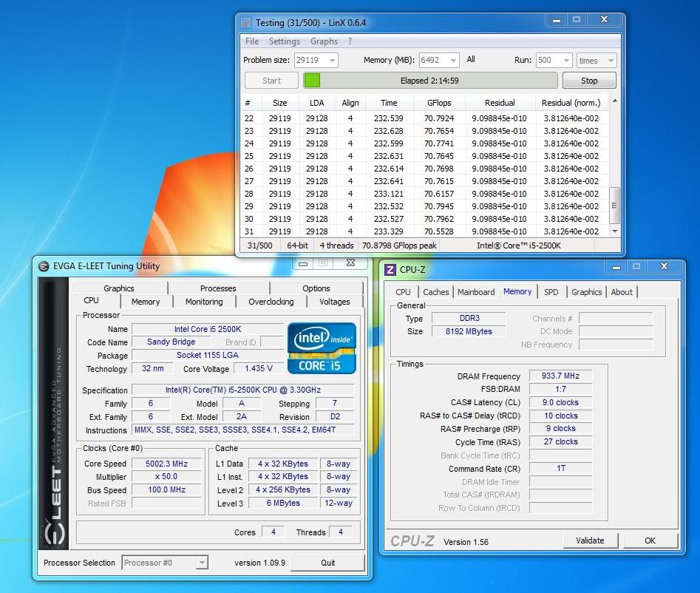Switch to Processes tab in E-LEET
700x593 pixels.
pos(218,288)
